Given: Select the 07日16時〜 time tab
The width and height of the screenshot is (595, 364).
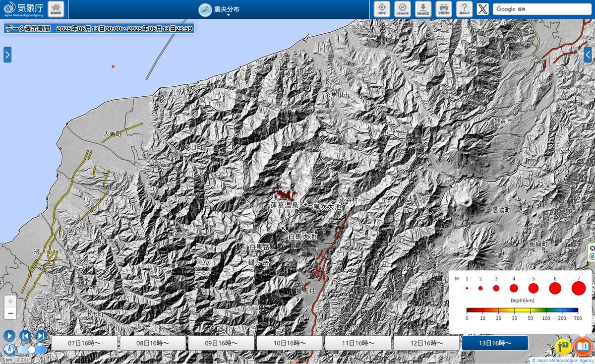Looking at the screenshot, I should click(x=84, y=343).
